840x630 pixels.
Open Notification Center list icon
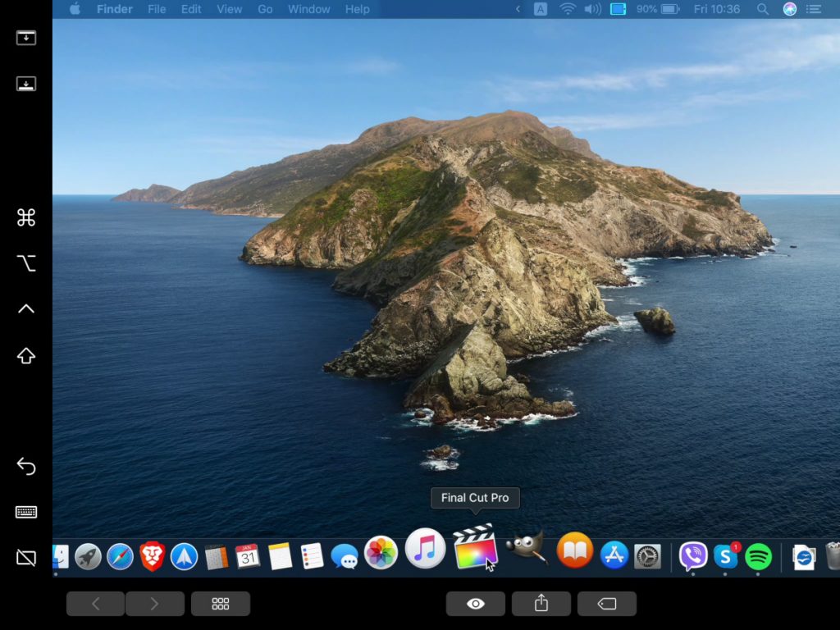(x=815, y=9)
